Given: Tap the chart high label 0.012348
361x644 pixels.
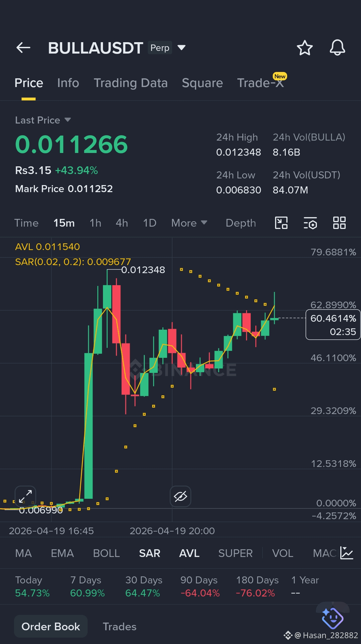Looking at the screenshot, I should pyautogui.click(x=143, y=270).
